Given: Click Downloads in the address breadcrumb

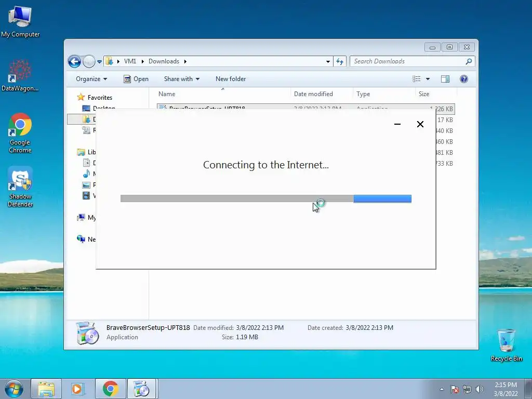Looking at the screenshot, I should pos(164,61).
